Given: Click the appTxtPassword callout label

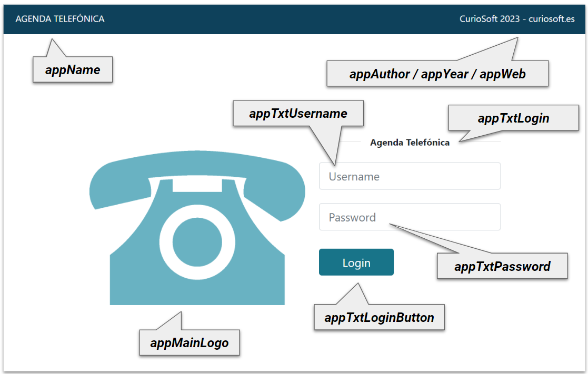Looking at the screenshot, I should (502, 267).
